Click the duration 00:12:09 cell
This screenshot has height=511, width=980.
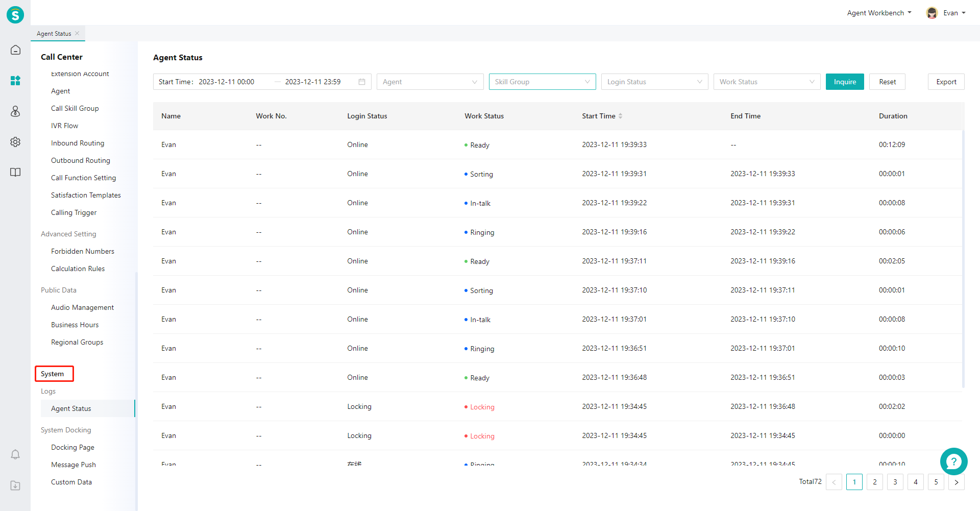[892, 144]
